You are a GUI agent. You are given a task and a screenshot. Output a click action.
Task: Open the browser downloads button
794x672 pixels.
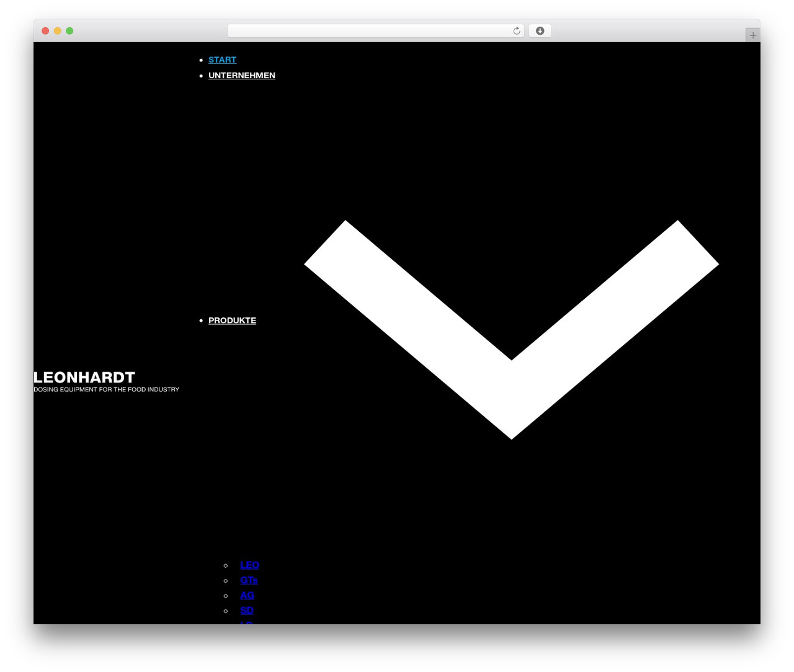(540, 31)
